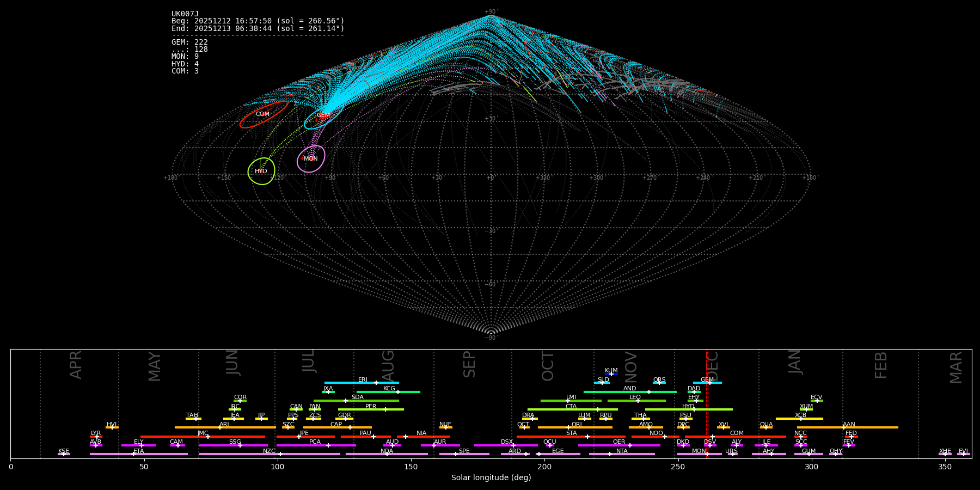Click the MON shower label in timeline
The width and height of the screenshot is (980, 490).
coord(699,451)
